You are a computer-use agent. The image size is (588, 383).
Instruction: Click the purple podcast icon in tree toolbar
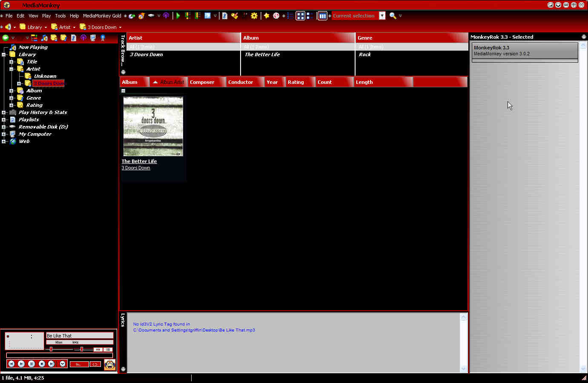click(x=83, y=38)
